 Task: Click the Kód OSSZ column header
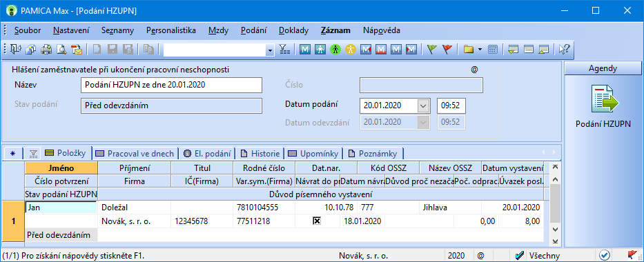click(388, 168)
